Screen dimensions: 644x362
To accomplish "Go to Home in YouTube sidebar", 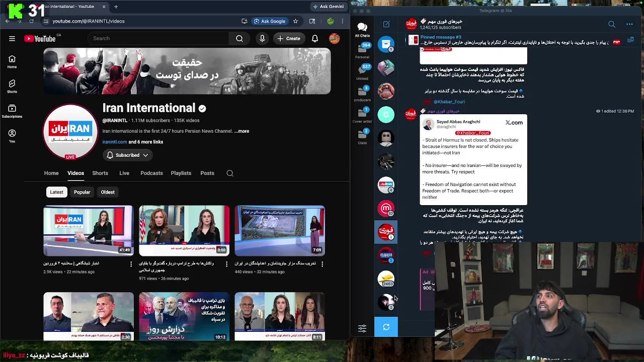I will point(12,61).
